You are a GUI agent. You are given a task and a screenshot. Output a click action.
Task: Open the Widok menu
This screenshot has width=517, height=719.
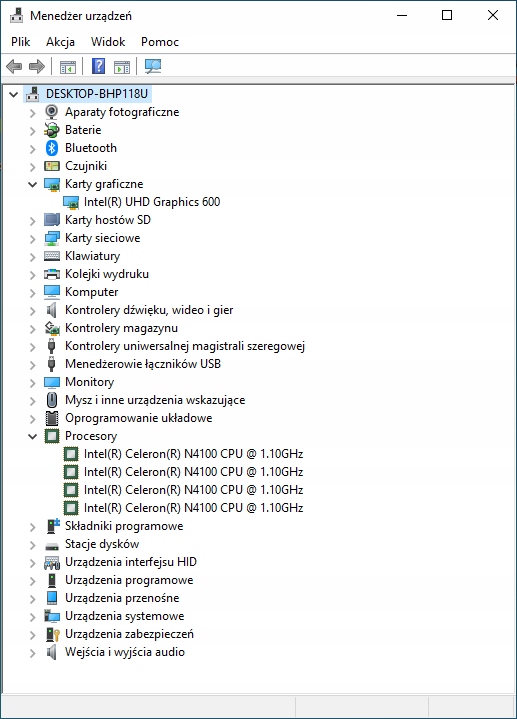(108, 42)
